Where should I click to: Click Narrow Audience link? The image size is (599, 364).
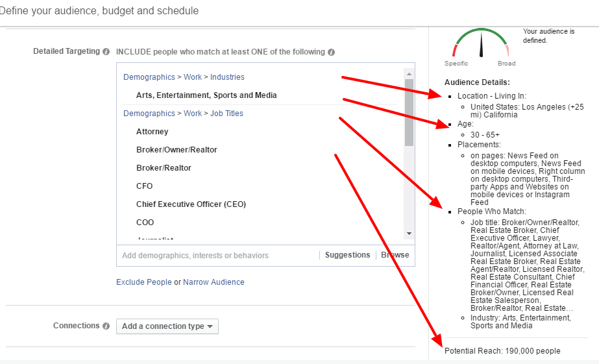point(214,282)
